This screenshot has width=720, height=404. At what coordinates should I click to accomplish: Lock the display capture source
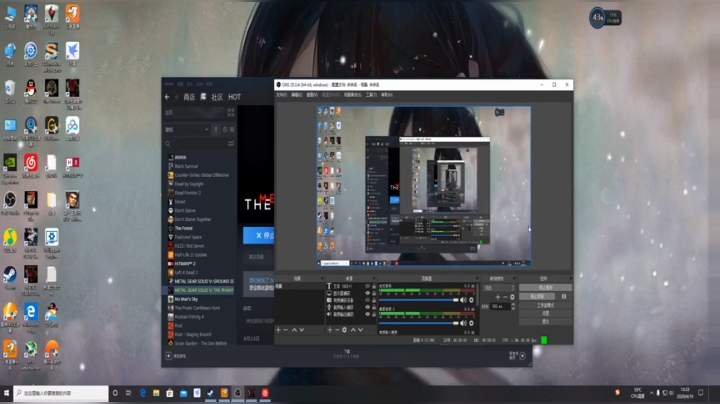[373, 293]
